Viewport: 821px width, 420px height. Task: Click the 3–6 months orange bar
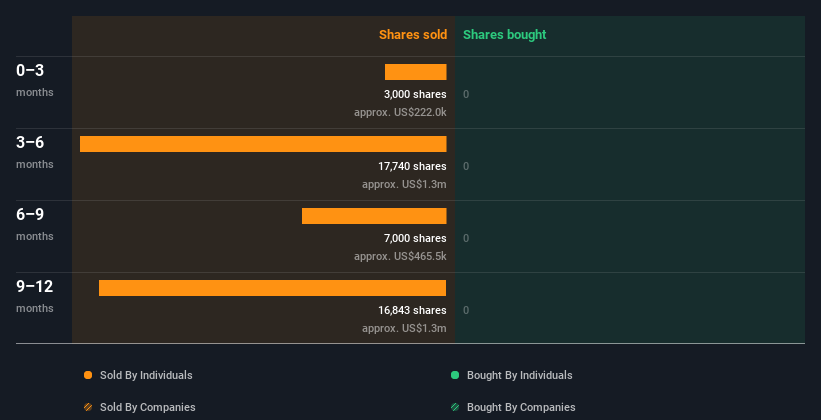tap(263, 144)
